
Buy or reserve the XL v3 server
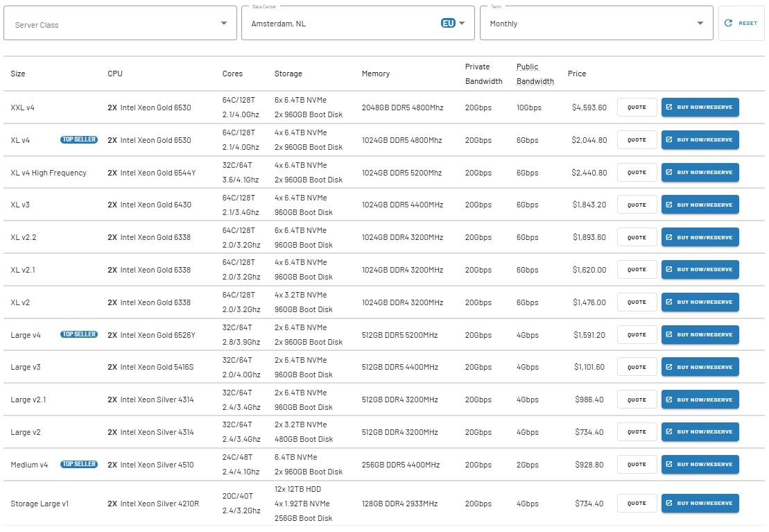point(700,205)
